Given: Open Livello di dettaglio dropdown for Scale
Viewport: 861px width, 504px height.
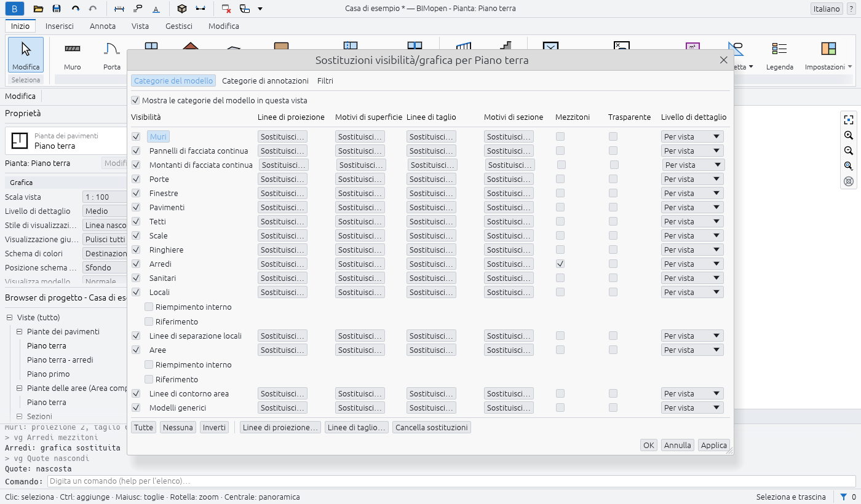Looking at the screenshot, I should (692, 235).
